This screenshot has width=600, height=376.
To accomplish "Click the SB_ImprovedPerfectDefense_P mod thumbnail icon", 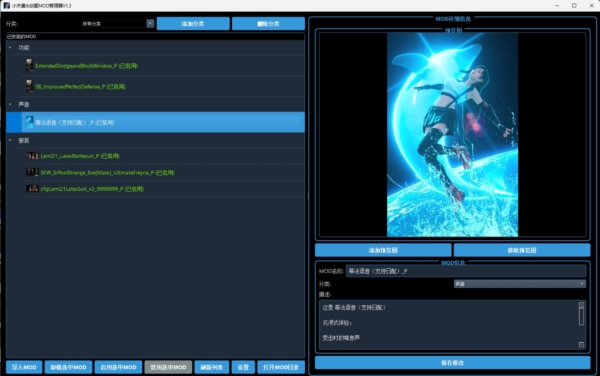I will [29, 86].
